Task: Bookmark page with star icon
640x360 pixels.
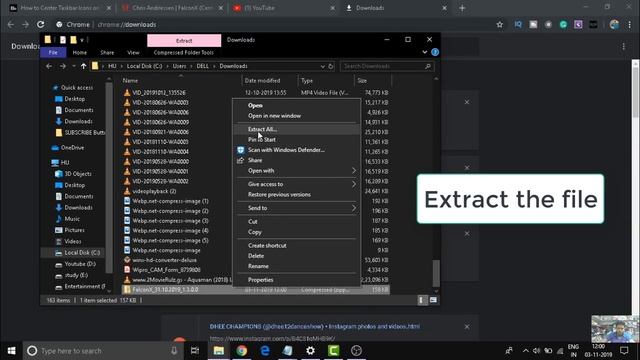Action: pos(500,24)
